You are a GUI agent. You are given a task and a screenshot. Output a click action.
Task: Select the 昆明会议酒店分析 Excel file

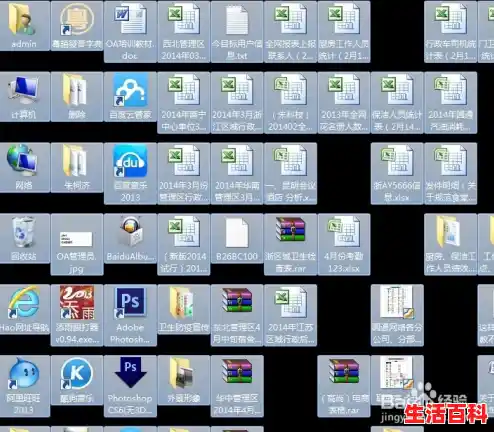(x=290, y=173)
